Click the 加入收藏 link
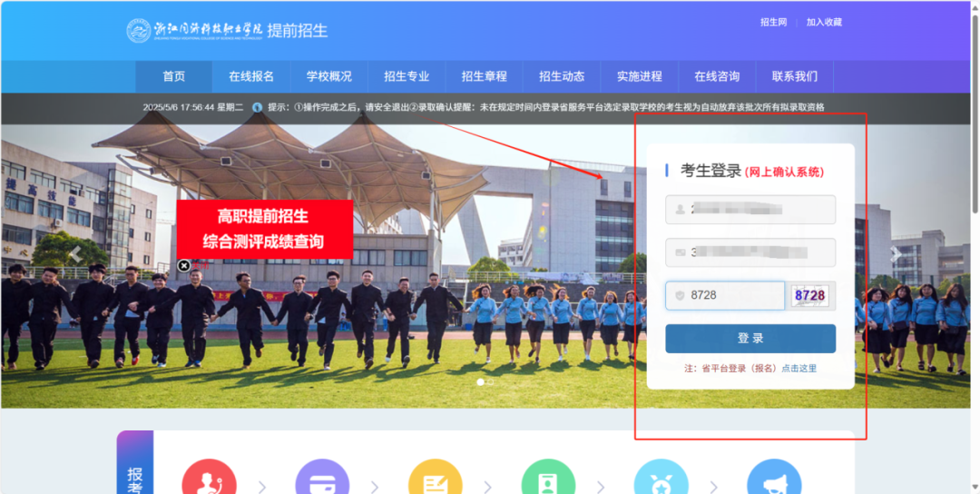Viewport: 980px width, 494px height. pos(824,22)
